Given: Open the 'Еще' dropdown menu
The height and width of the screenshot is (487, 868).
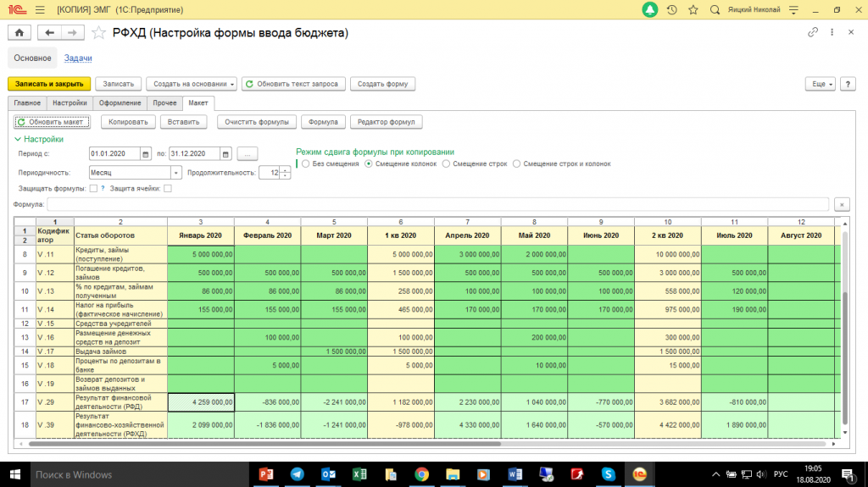Looking at the screenshot, I should 820,84.
